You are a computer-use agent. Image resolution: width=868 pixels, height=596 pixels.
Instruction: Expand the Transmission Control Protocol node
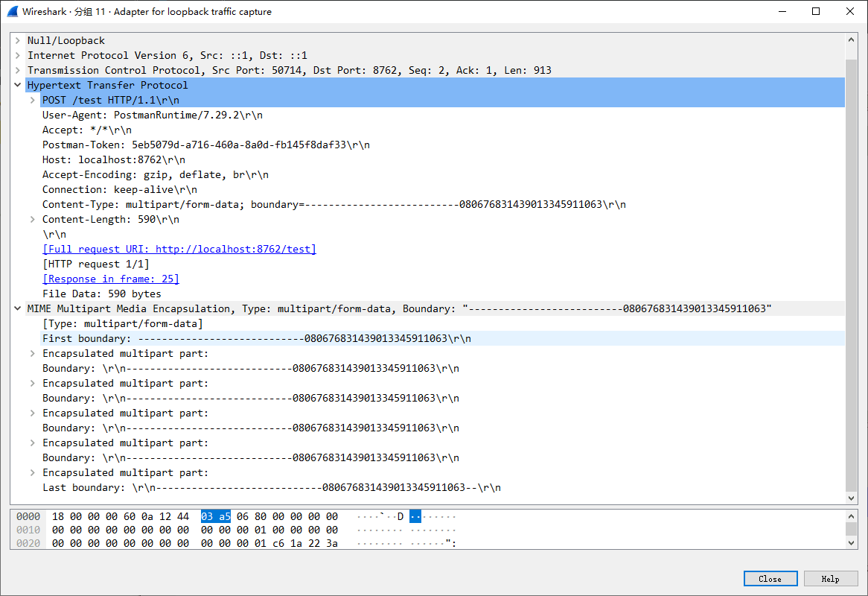point(18,70)
